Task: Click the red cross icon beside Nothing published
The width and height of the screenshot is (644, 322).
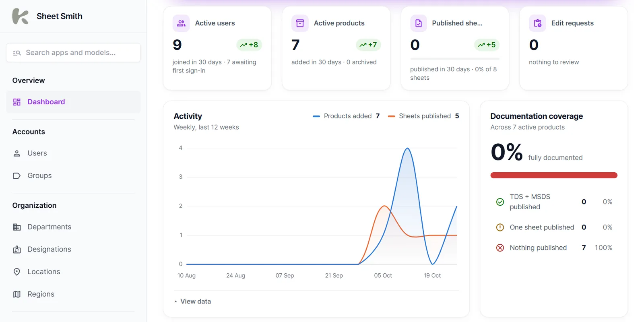Action: coord(500,248)
